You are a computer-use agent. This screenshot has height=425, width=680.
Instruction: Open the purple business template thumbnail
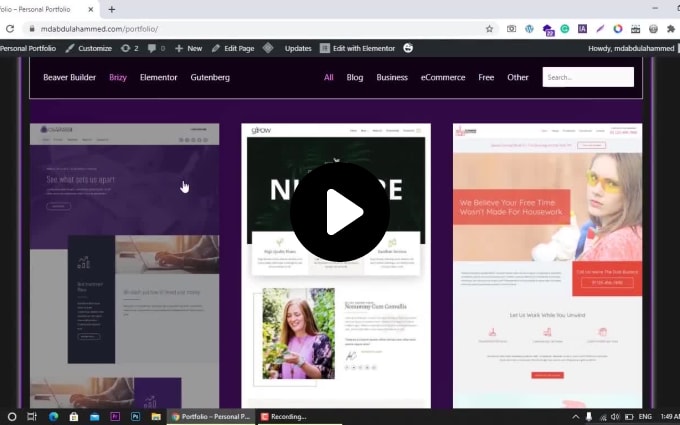point(125,265)
